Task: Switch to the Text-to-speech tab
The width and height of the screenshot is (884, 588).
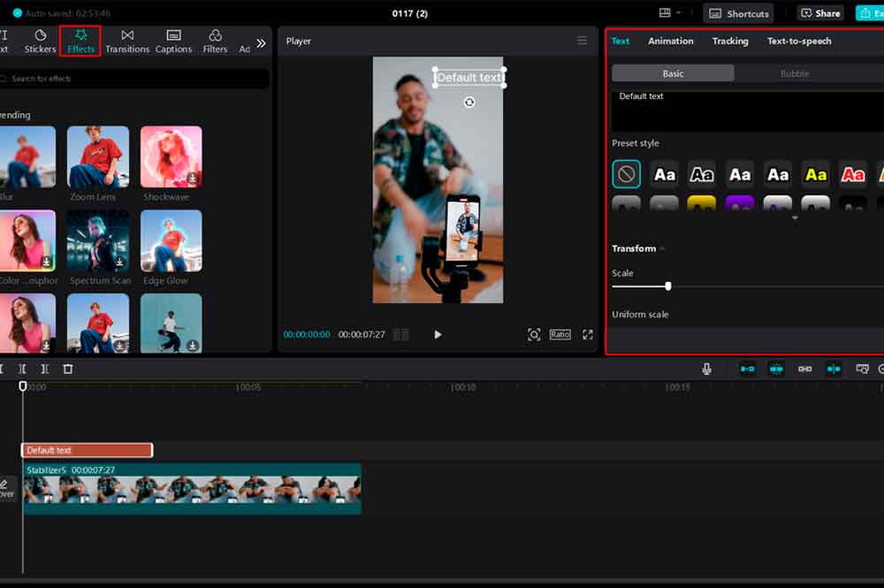Action: coord(799,41)
